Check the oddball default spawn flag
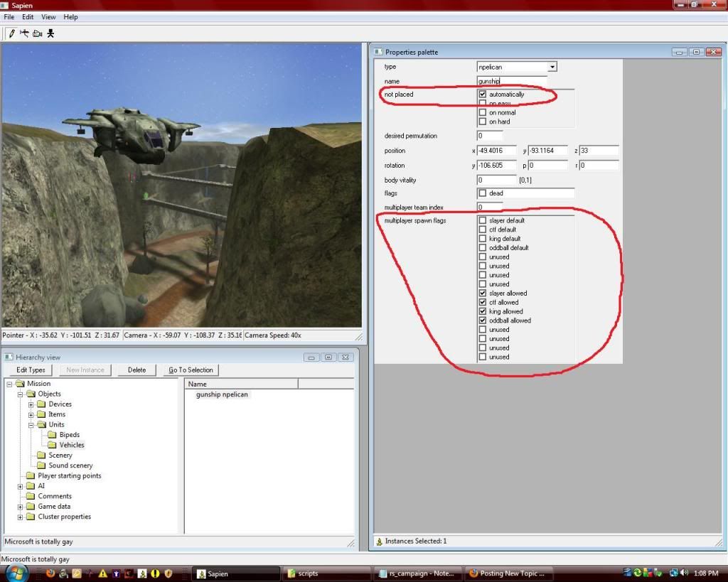 [x=483, y=248]
